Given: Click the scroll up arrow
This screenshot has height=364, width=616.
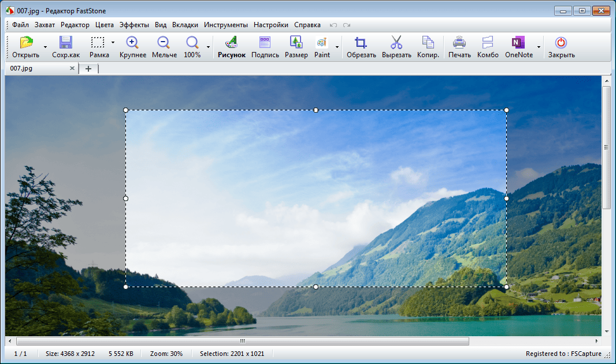Looking at the screenshot, I should pos(607,80).
